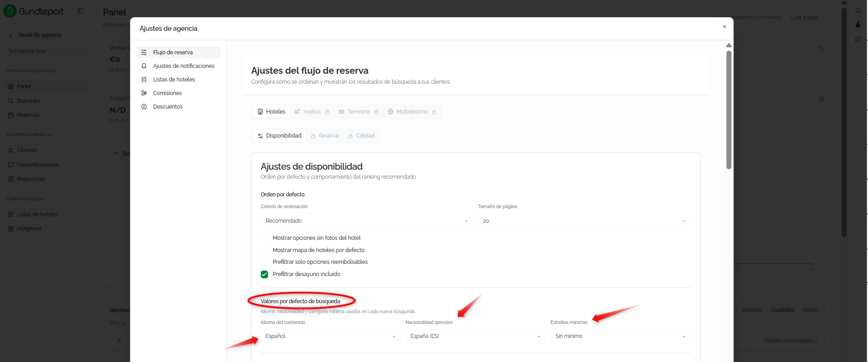This screenshot has width=868, height=362.
Task: Open Tamaño de página dropdown
Action: 584,221
